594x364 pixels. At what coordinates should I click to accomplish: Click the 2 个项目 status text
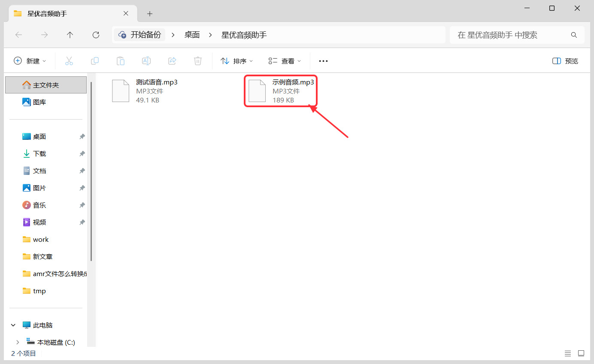pyautogui.click(x=24, y=354)
